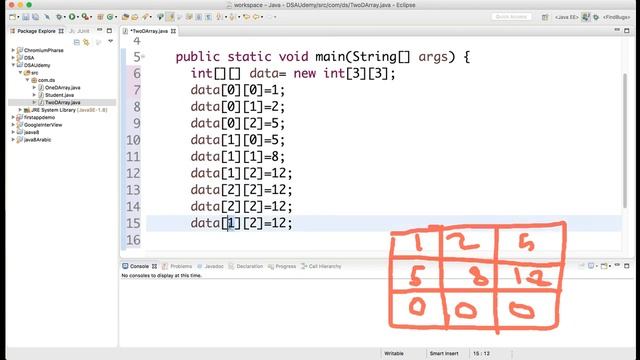Click the Debug dropdown arrow
Image resolution: width=640 pixels, height=360 pixels.
coord(65,17)
